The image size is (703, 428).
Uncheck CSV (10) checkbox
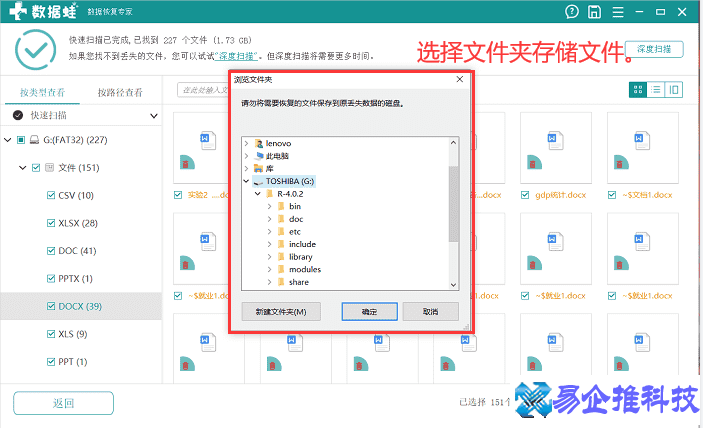(x=51, y=196)
